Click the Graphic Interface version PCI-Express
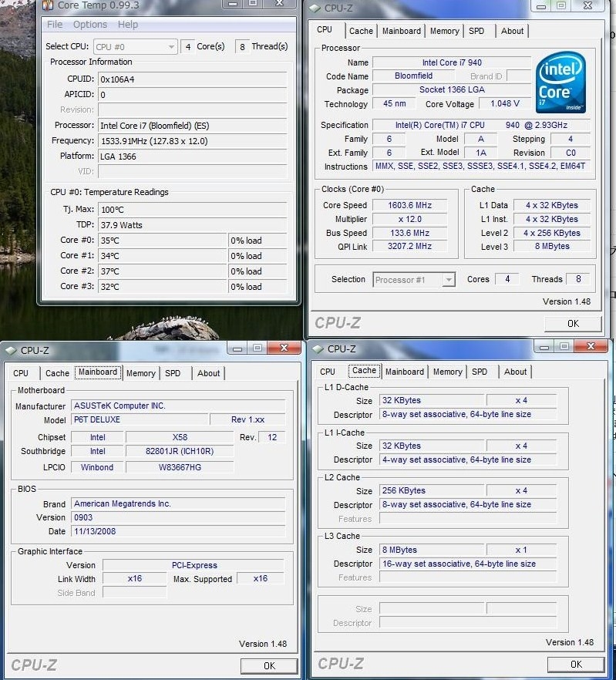The height and width of the screenshot is (680, 616). [194, 565]
